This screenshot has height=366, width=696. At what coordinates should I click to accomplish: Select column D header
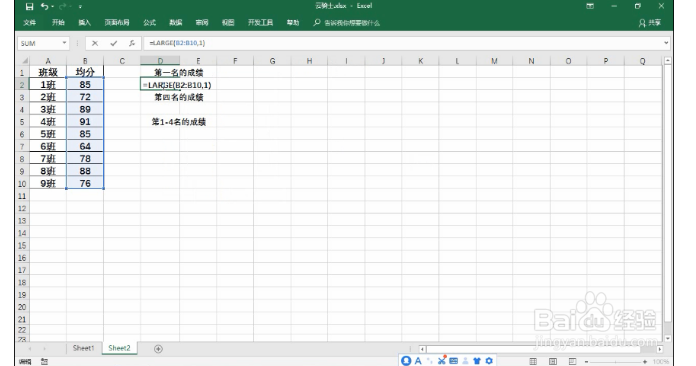click(x=160, y=61)
